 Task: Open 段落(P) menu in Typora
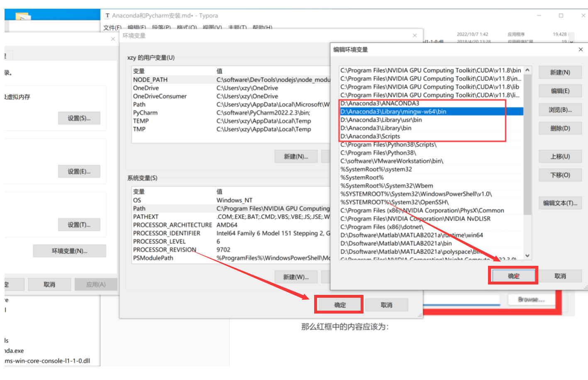coord(161,27)
